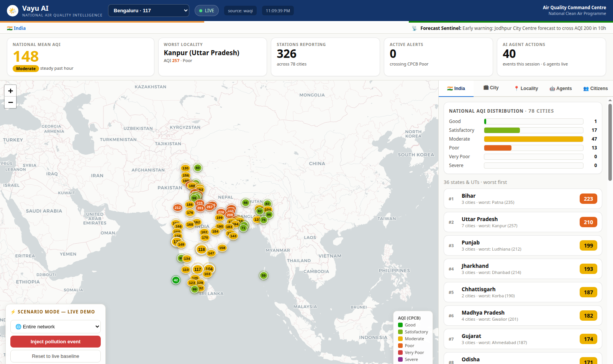Click the Poor swatch in AQI legend
This screenshot has height=364, width=613.
400,346
